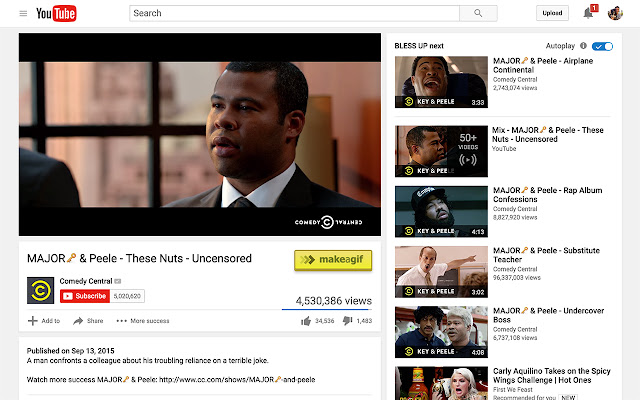
Task: Click the Upload button
Action: 552,13
